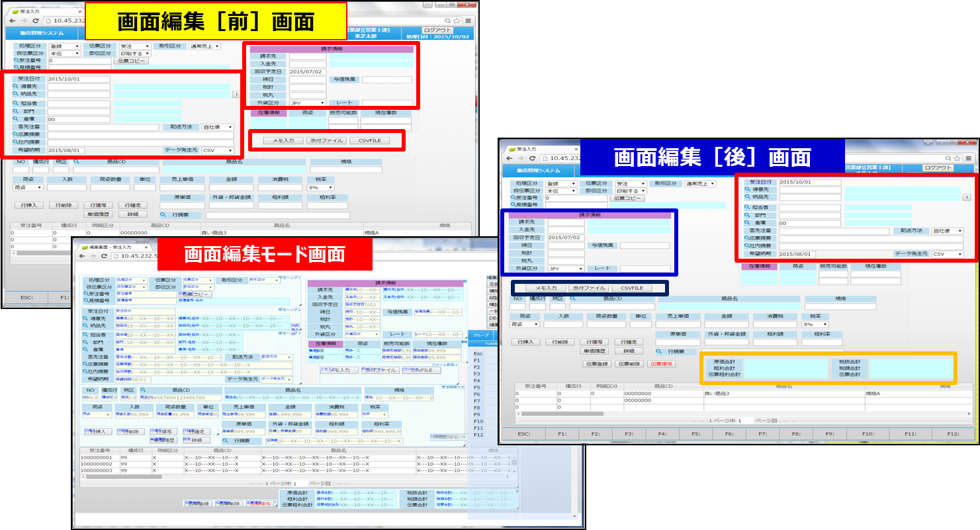980x530 pixels.
Task: Click the 商品CD search icon in the after-edit window
Action: (x=573, y=299)
